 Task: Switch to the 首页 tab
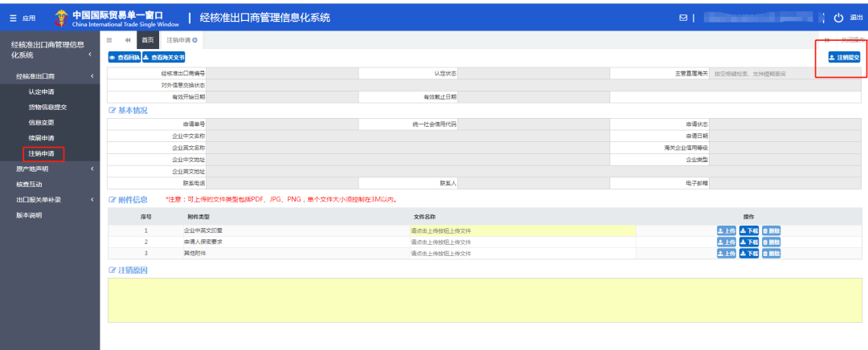pos(148,40)
